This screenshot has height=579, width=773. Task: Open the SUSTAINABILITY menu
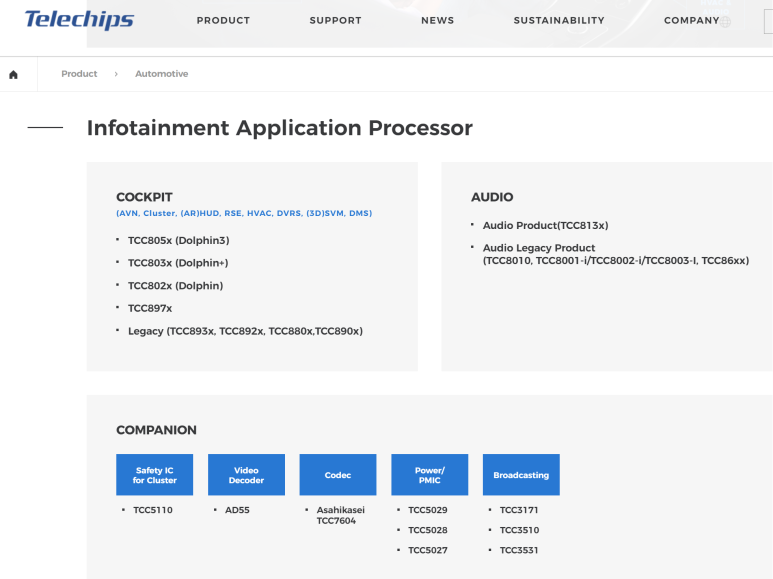click(559, 21)
